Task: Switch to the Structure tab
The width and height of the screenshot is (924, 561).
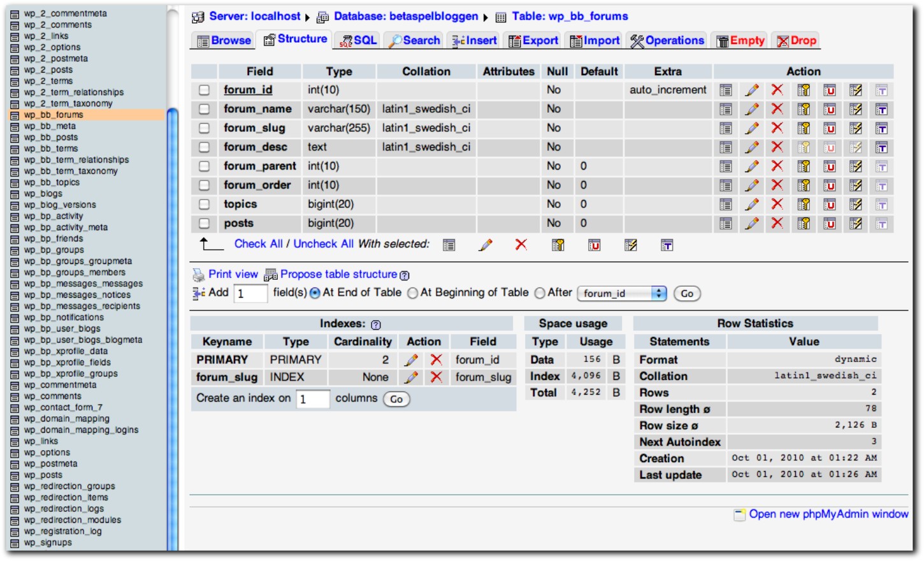Action: pos(295,39)
